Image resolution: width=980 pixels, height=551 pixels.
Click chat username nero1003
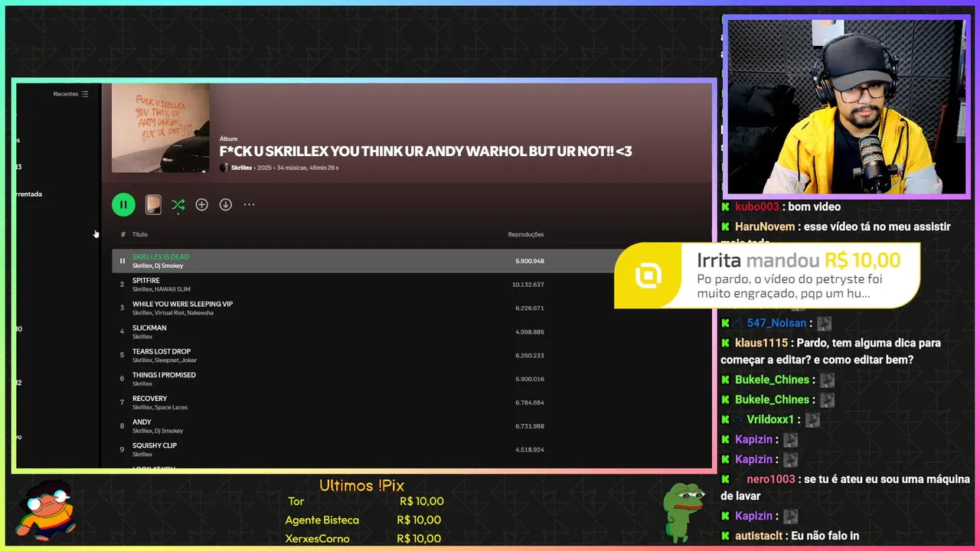(x=771, y=479)
